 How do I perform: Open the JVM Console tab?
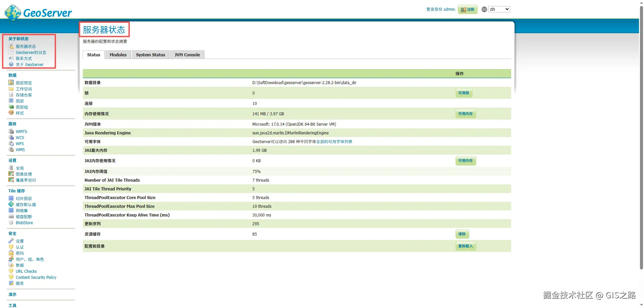pos(187,55)
